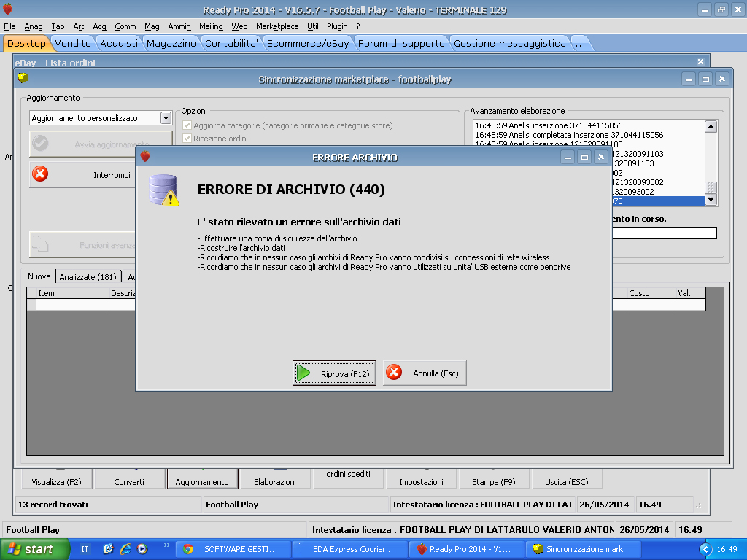This screenshot has height=560, width=747.
Task: Switch to the Gestione messaggistica tab
Action: coord(510,43)
